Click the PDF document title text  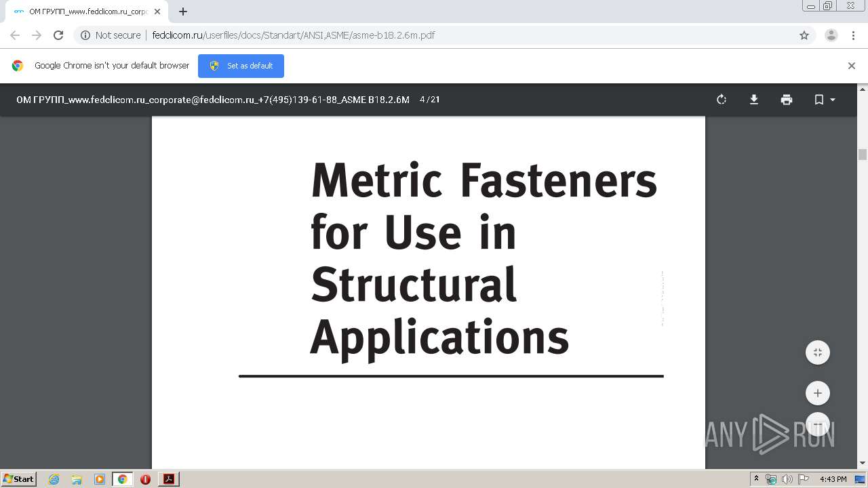(213, 100)
